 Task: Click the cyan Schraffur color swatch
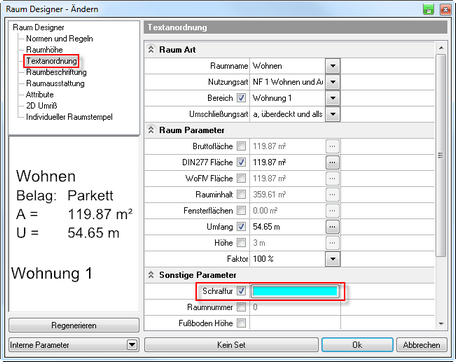(295, 291)
